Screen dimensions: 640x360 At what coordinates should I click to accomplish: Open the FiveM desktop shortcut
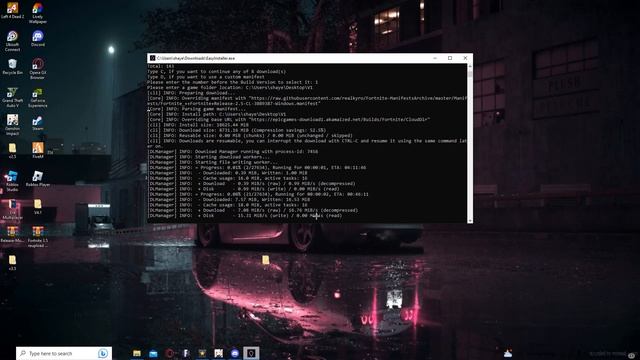(x=38, y=150)
